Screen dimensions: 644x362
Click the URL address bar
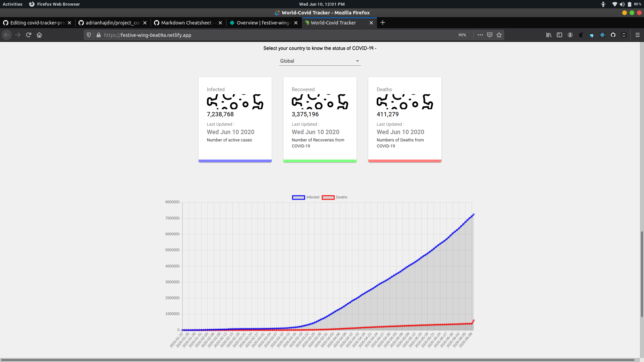[268, 35]
